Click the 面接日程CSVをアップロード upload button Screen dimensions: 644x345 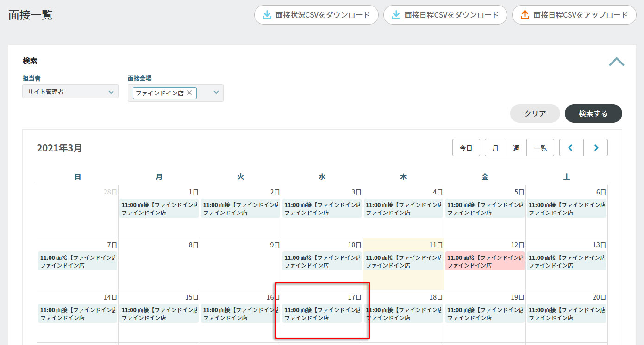coord(574,15)
